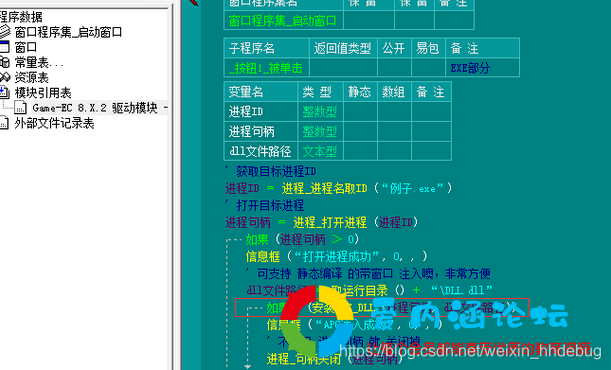Toggle 公开 cell of _按钮1_被单击 row
The image size is (611, 370).
(394, 68)
